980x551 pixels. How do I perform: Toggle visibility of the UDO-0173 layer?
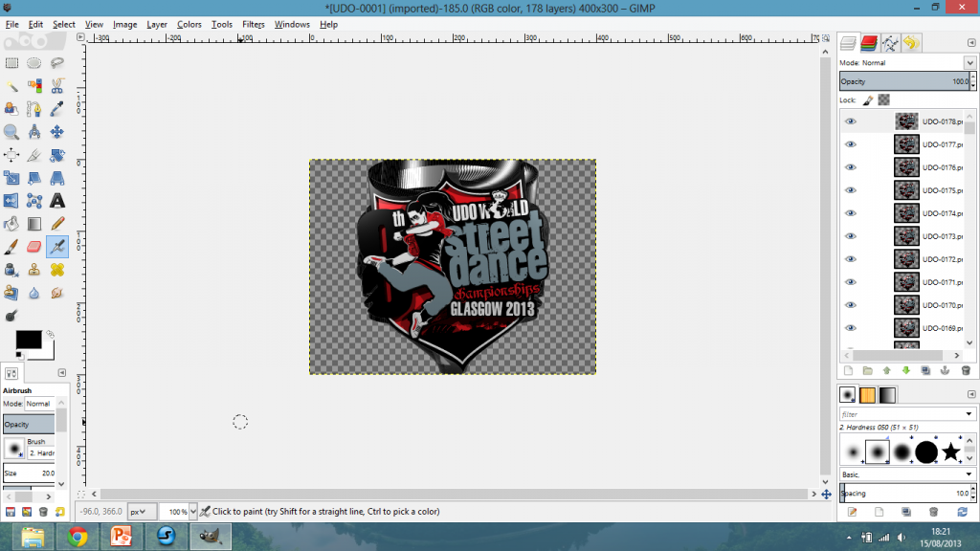coord(851,236)
